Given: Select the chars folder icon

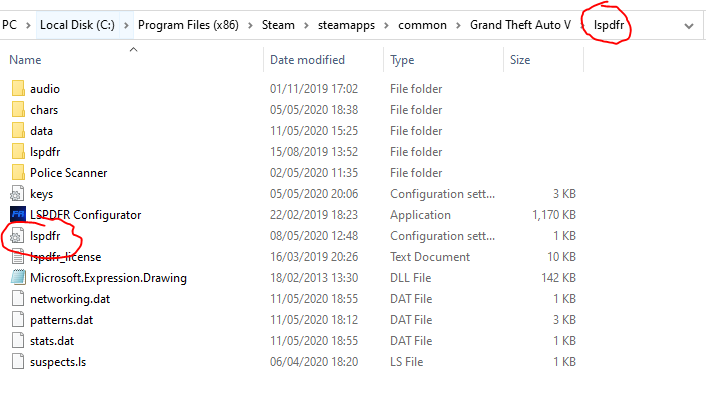Looking at the screenshot, I should (17, 110).
